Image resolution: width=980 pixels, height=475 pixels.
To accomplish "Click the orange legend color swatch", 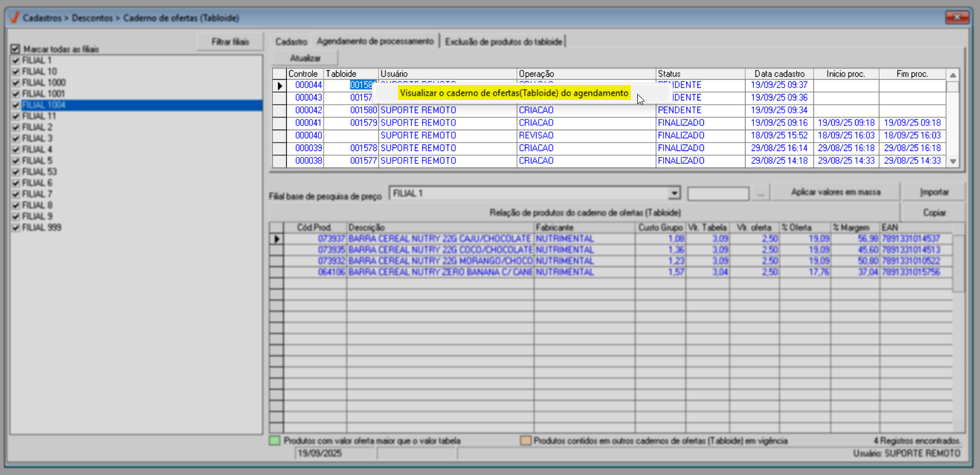I will (525, 441).
